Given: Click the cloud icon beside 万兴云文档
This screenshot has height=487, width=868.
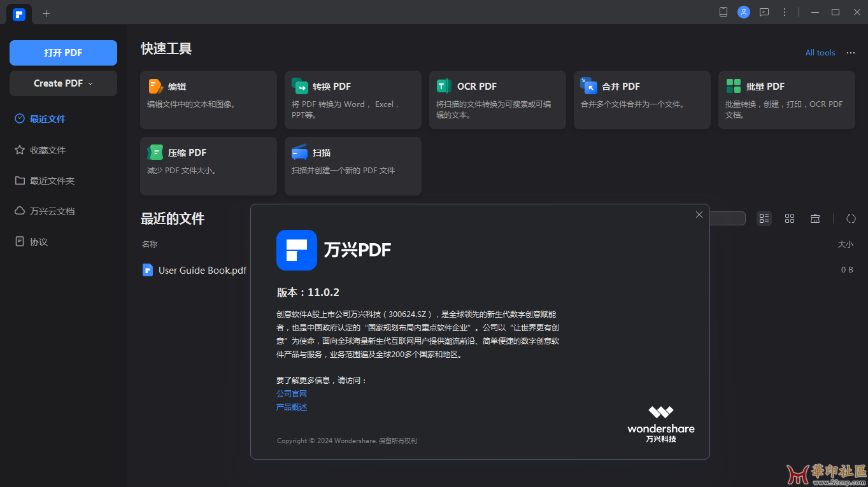Looking at the screenshot, I should click(x=20, y=211).
